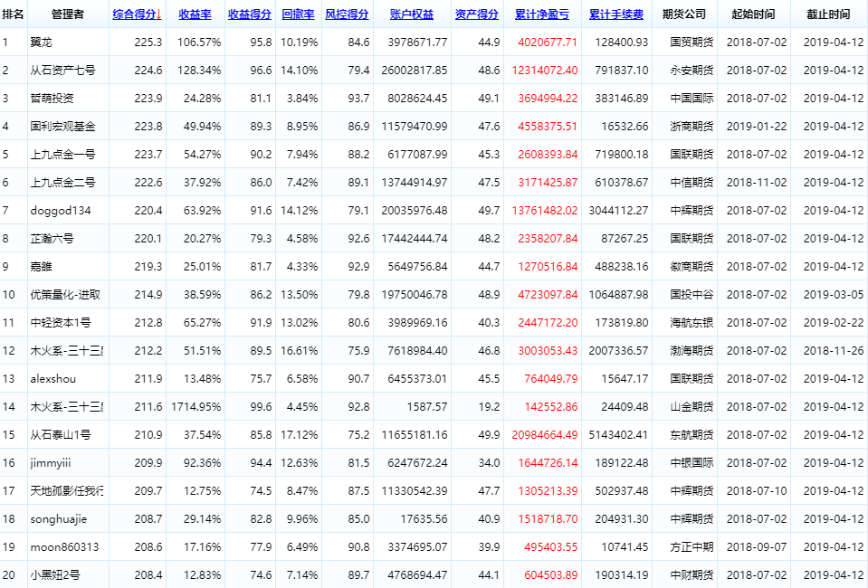This screenshot has width=868, height=588.
Task: Select manager 中轻资本1号
Action: 61,322
